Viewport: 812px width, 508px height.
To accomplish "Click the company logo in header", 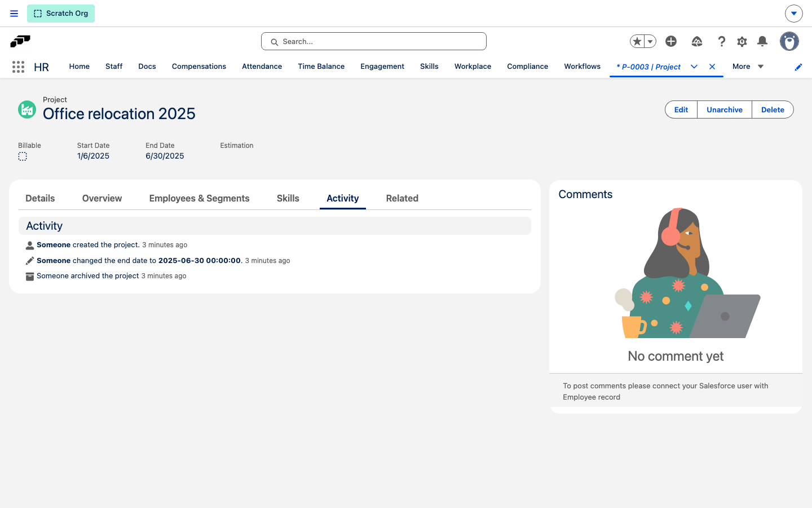I will [20, 41].
